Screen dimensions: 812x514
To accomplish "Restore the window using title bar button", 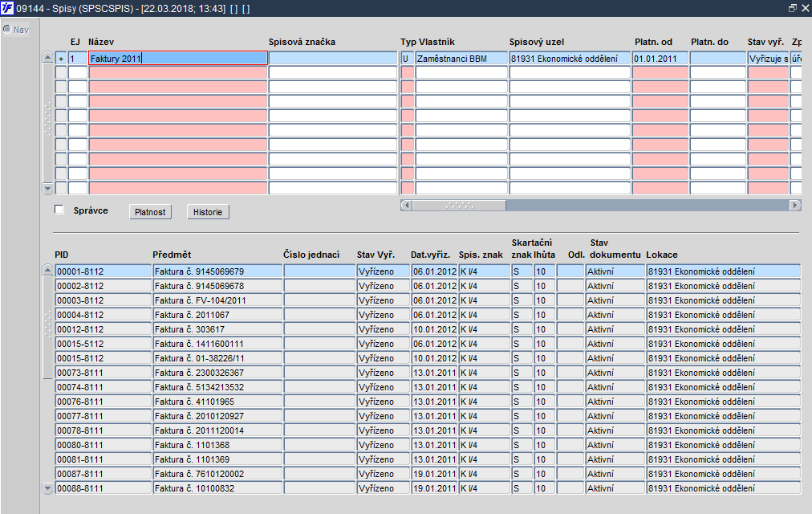I will [792, 8].
